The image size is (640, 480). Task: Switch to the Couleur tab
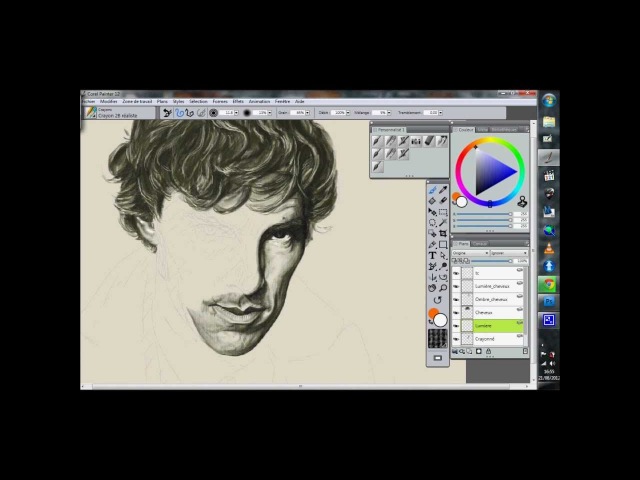(x=466, y=130)
